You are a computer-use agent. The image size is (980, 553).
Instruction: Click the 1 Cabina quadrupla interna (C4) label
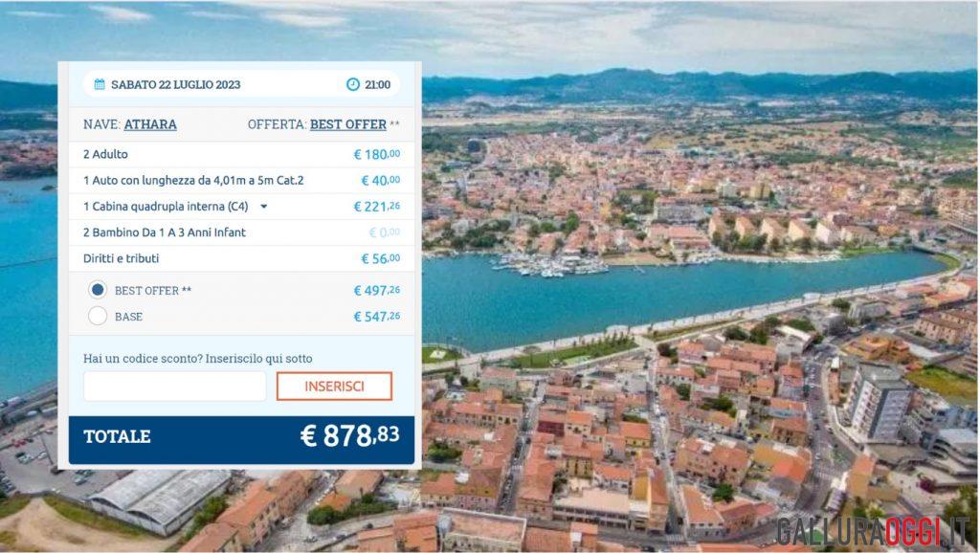coord(166,207)
